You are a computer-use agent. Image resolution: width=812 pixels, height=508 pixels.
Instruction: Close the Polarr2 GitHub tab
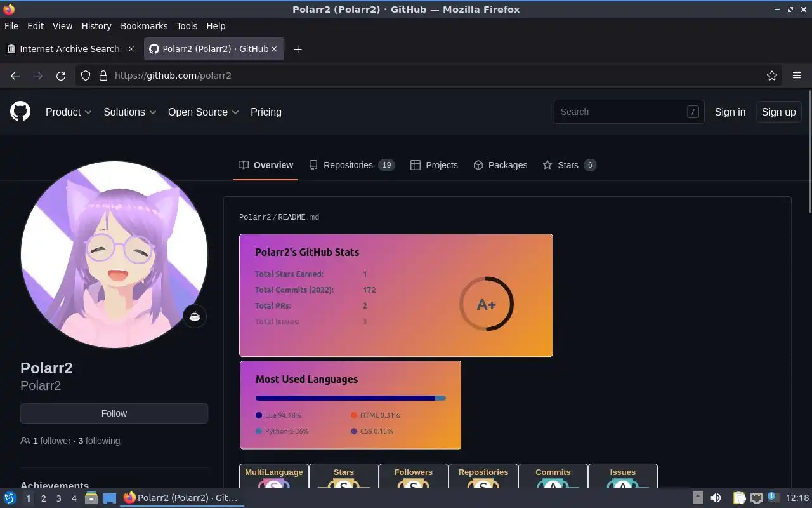[274, 49]
